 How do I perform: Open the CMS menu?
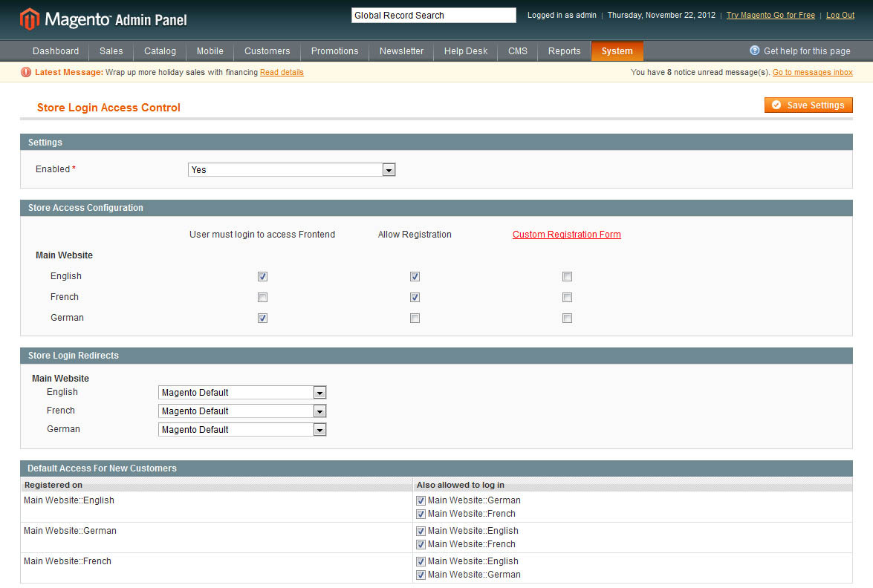[x=518, y=51]
